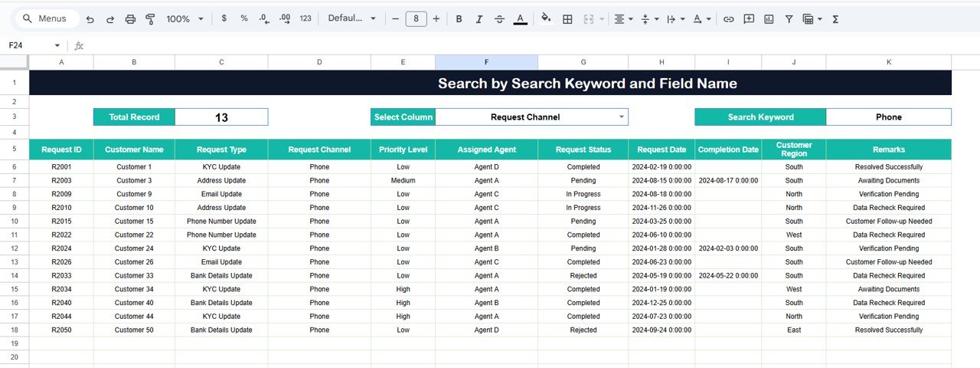Open the fill color picker
980x368 pixels.
point(546,19)
